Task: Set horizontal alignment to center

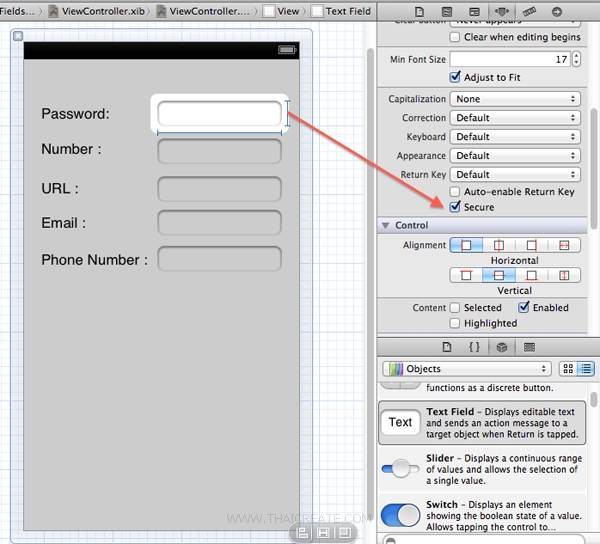Action: pyautogui.click(x=499, y=245)
